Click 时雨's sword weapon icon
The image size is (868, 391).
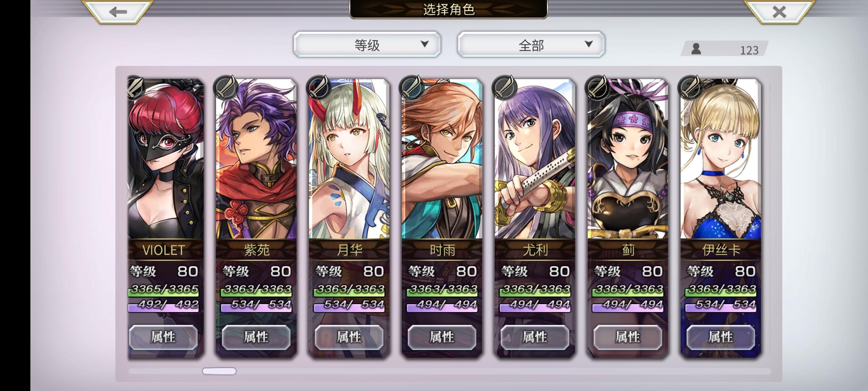(411, 88)
